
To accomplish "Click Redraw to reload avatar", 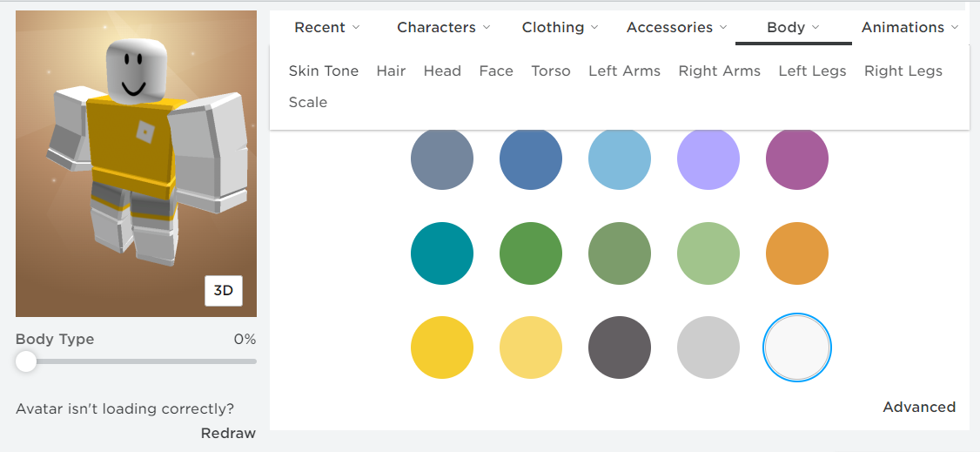I will click(x=228, y=434).
